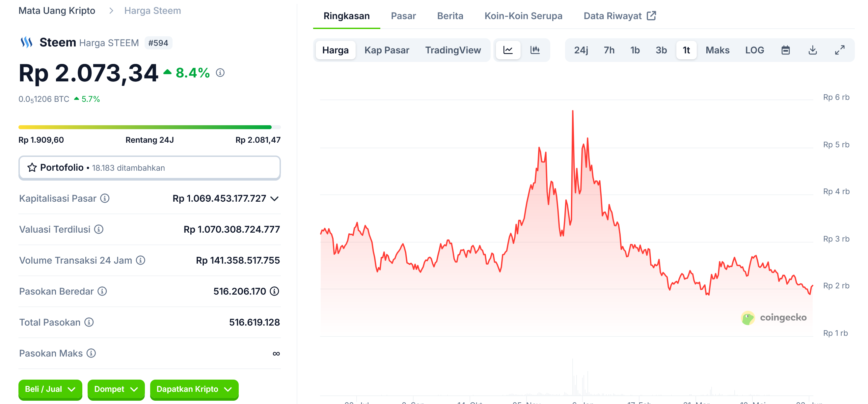Set chart range to 24j
868x404 pixels.
pyautogui.click(x=581, y=50)
